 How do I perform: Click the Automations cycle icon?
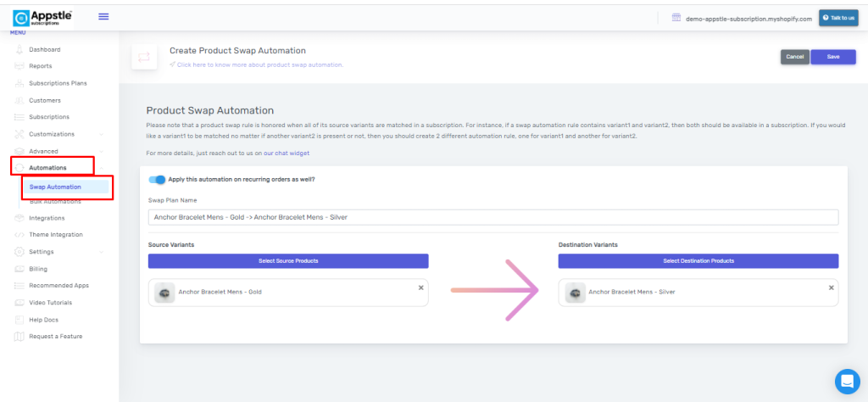(19, 168)
